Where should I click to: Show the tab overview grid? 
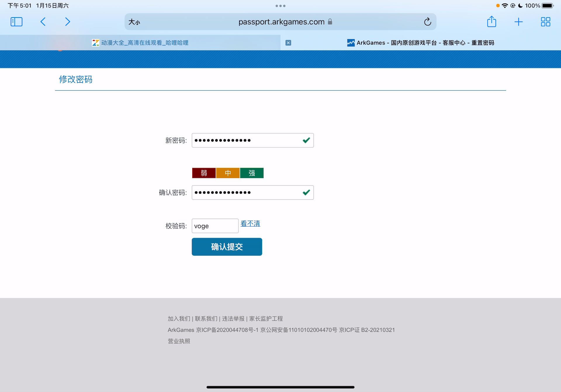click(x=545, y=22)
